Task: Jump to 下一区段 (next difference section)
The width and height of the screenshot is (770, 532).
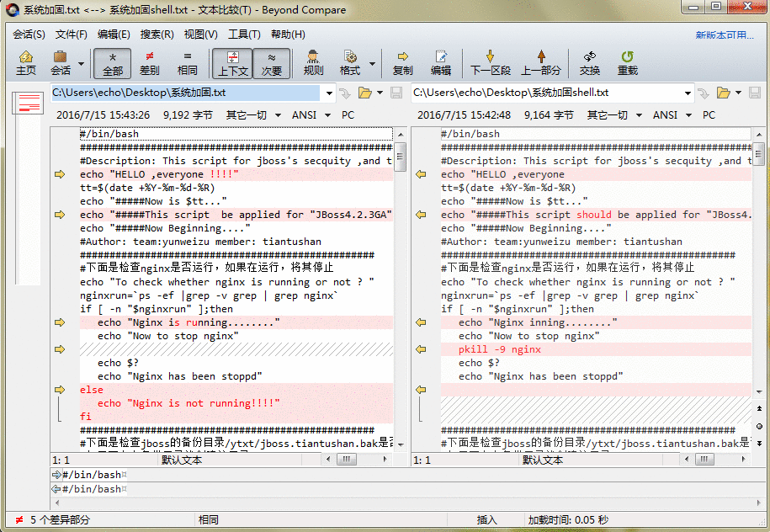Action: coord(490,63)
